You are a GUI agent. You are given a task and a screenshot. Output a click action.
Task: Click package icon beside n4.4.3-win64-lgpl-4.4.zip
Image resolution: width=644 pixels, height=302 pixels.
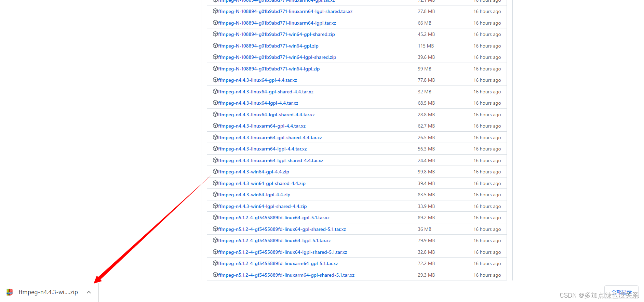[215, 194]
